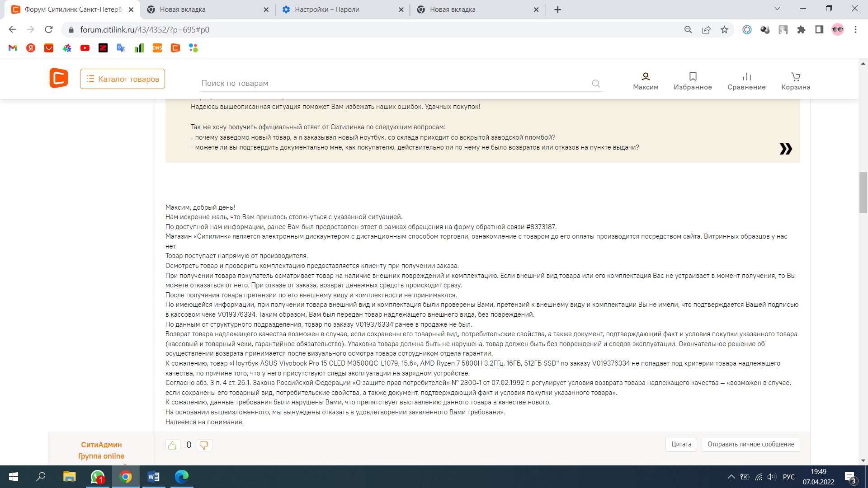Switch to Настройки – Пароли tab
The height and width of the screenshot is (488, 868).
326,9
